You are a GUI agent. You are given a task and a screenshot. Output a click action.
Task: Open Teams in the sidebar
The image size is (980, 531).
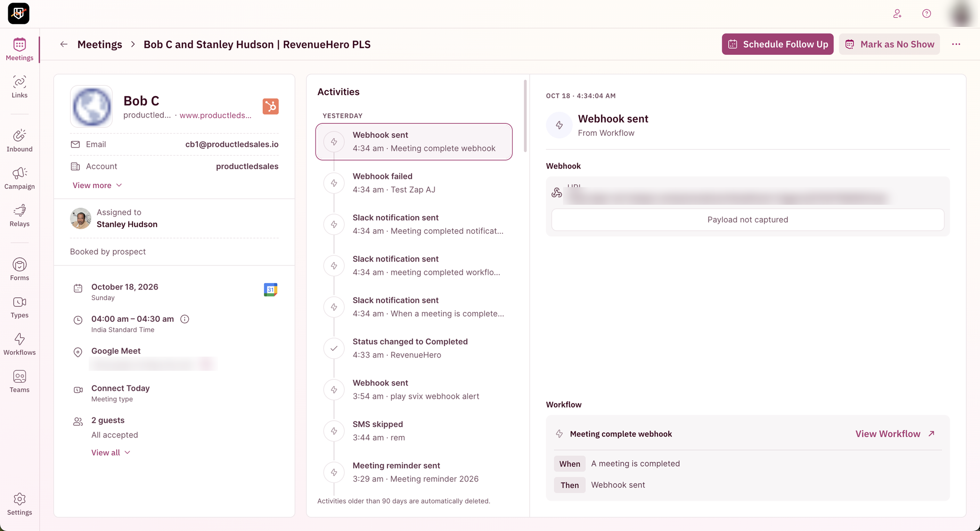pos(20,382)
